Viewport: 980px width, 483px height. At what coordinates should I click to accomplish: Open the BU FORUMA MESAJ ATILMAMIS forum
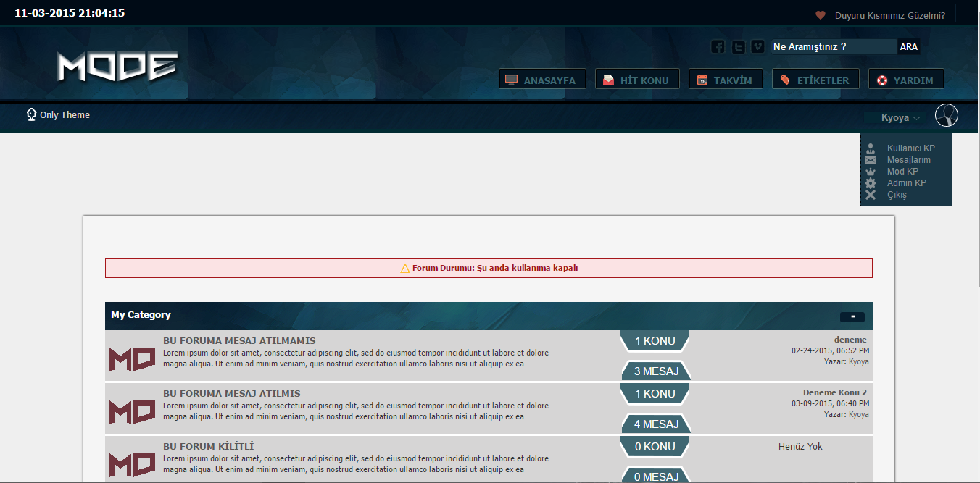coord(239,340)
